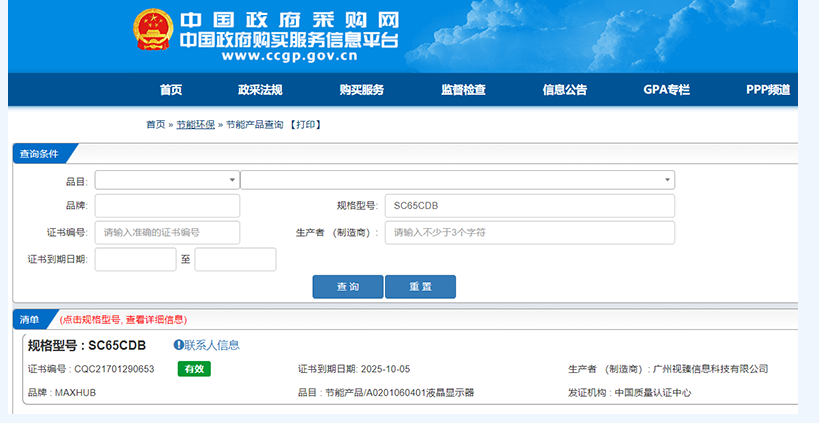Screen dimensions: 819x423
Task: Click the 查询 search button
Action: (348, 287)
